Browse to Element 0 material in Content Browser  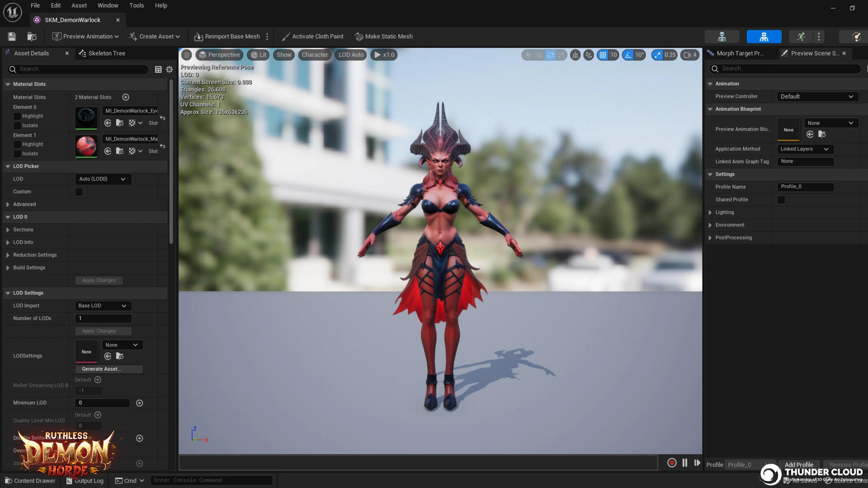click(120, 123)
